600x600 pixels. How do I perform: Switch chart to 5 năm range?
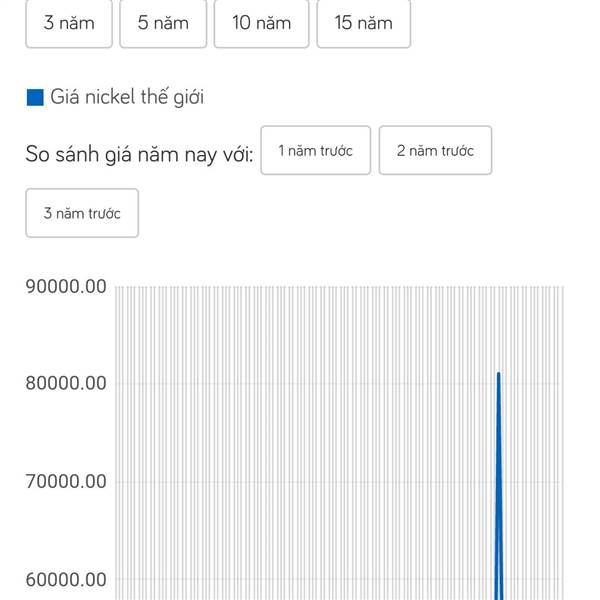pyautogui.click(x=163, y=23)
